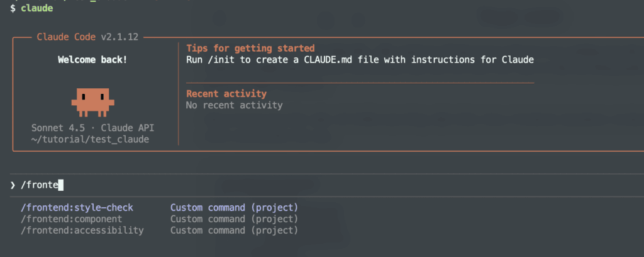Click the prompt chevron before /fronte

click(x=13, y=185)
